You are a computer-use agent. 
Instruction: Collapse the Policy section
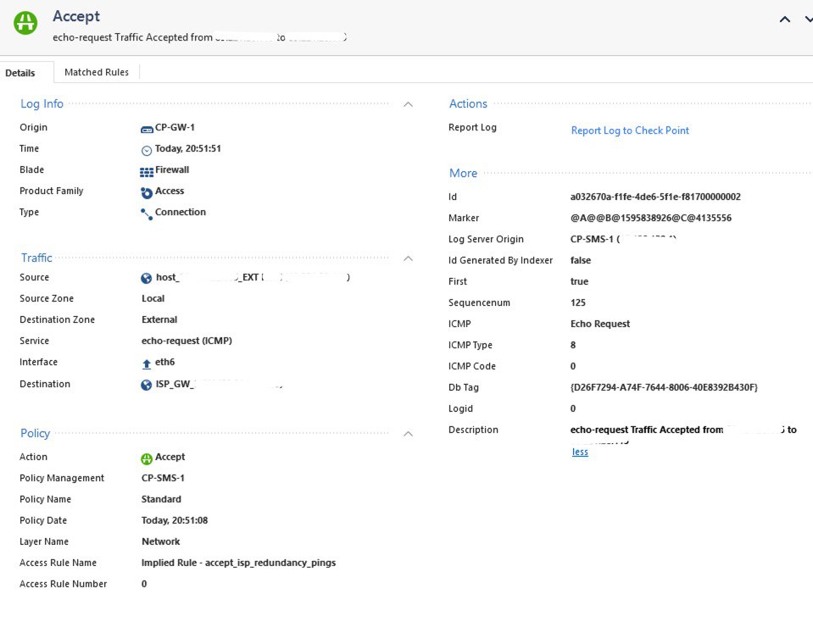[408, 434]
